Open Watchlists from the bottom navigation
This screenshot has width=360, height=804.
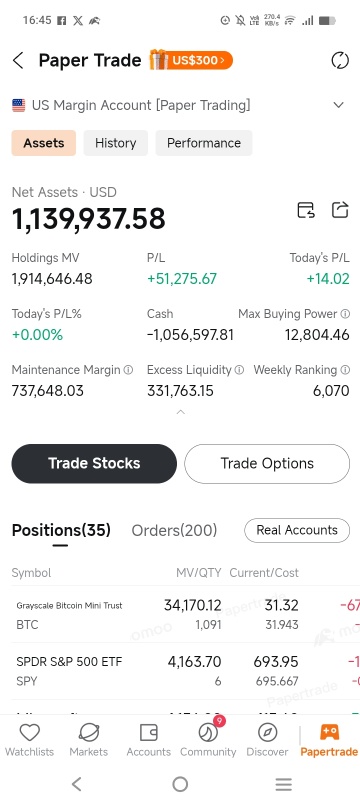point(29,740)
